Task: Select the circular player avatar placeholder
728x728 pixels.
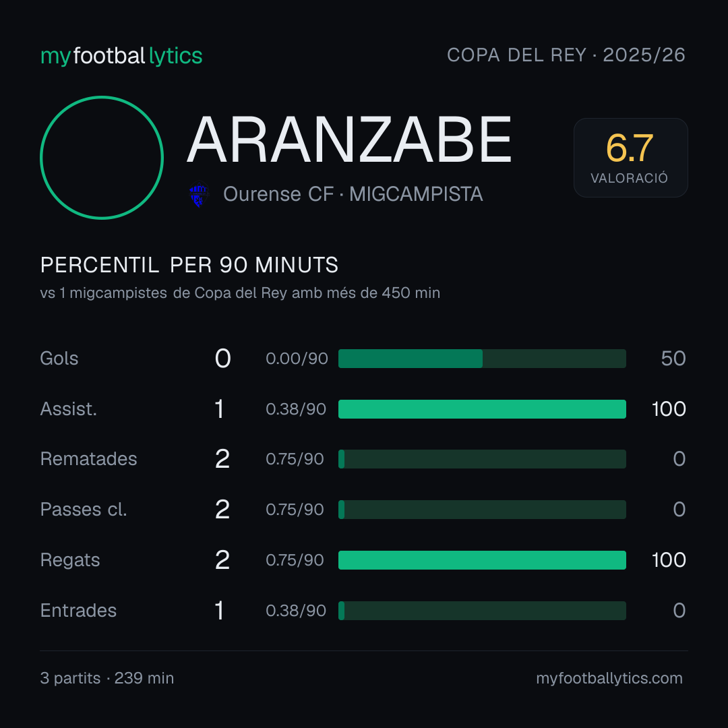Action: pyautogui.click(x=102, y=157)
